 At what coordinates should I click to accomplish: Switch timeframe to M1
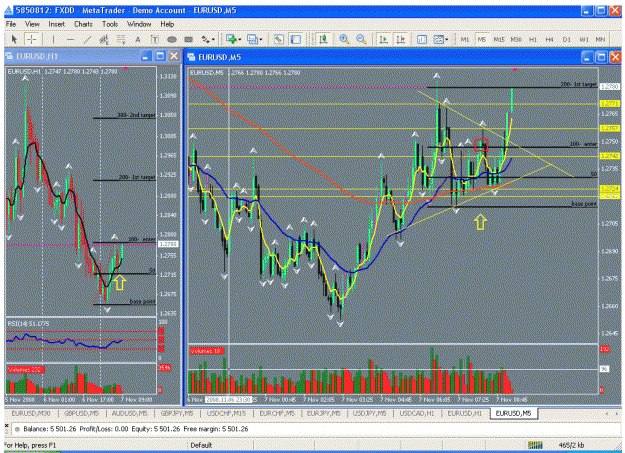click(465, 39)
